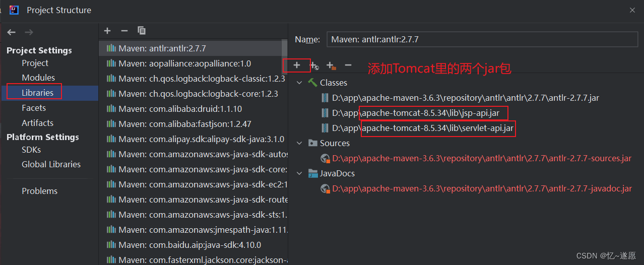Open the Modules settings page

(x=38, y=78)
